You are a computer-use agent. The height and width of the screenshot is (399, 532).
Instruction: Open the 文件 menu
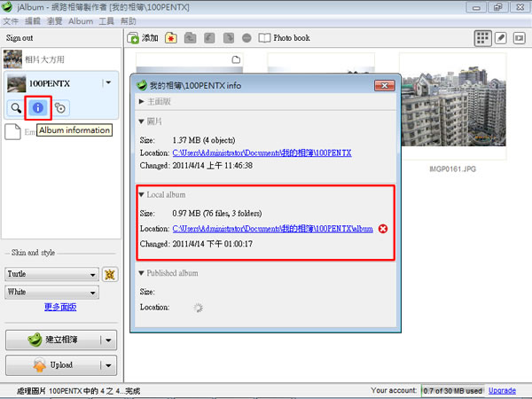(x=11, y=21)
